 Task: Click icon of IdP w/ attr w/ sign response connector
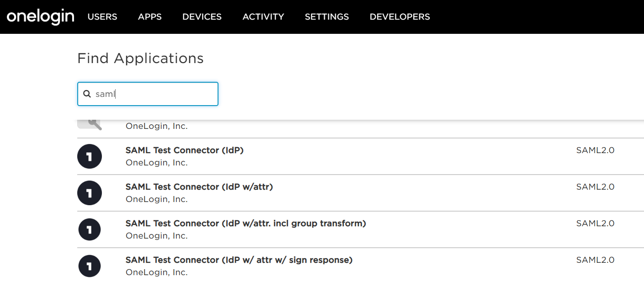pos(90,266)
